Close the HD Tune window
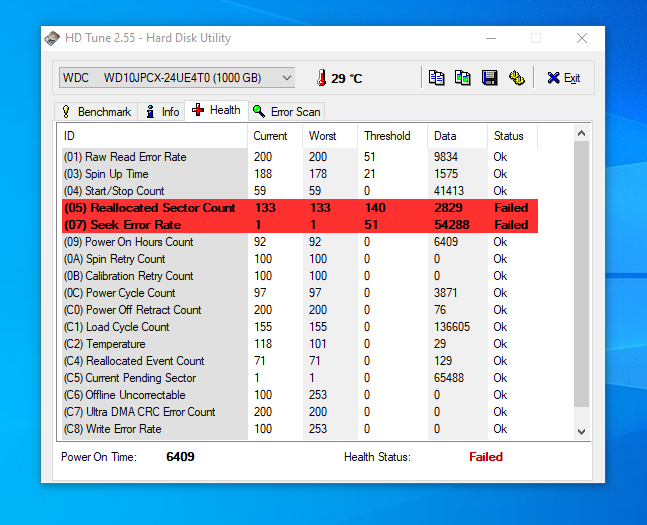Viewport: 647px width, 525px height. [582, 38]
